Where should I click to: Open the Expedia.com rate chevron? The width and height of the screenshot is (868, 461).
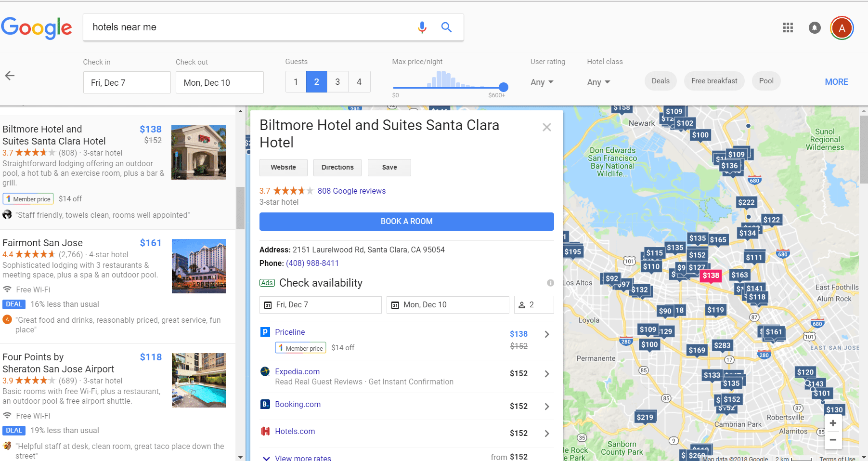pos(547,374)
